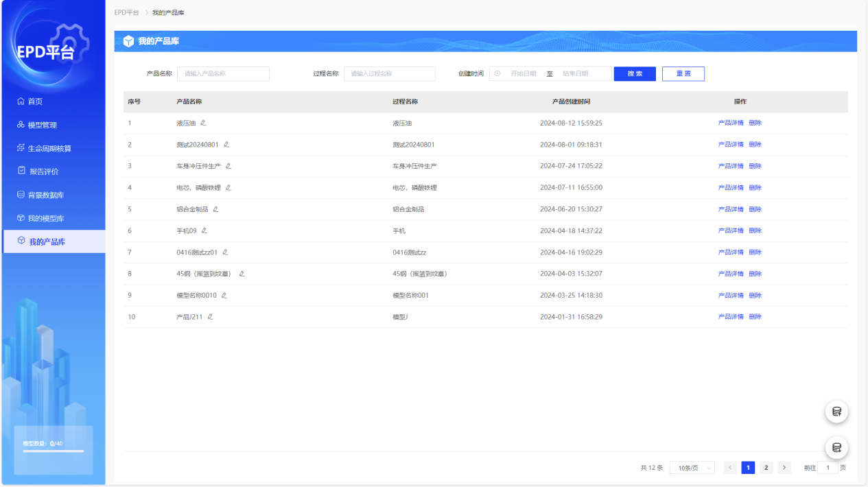Click the edit pencil icon next to 液压油
The height and width of the screenshot is (487, 868).
[x=203, y=123]
